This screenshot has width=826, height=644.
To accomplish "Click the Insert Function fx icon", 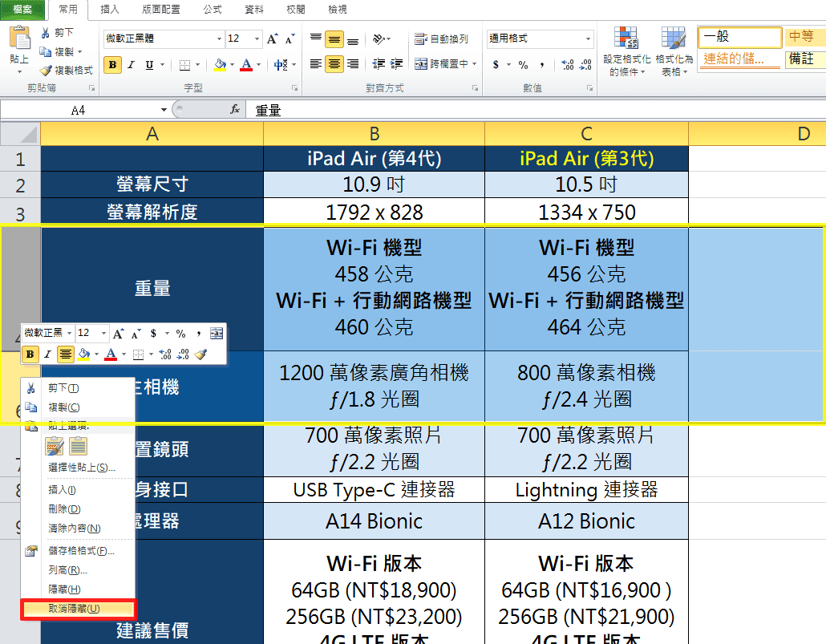I will pos(234,110).
